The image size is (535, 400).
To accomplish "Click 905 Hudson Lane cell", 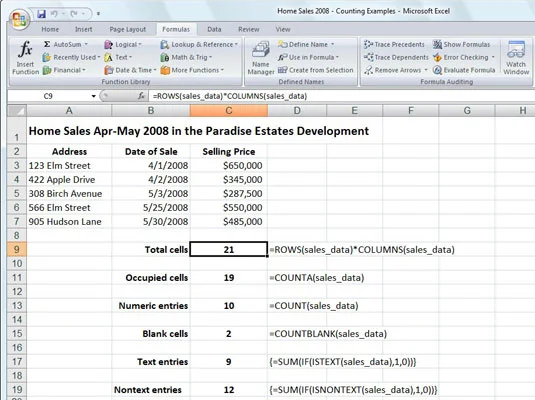I will pos(69,222).
